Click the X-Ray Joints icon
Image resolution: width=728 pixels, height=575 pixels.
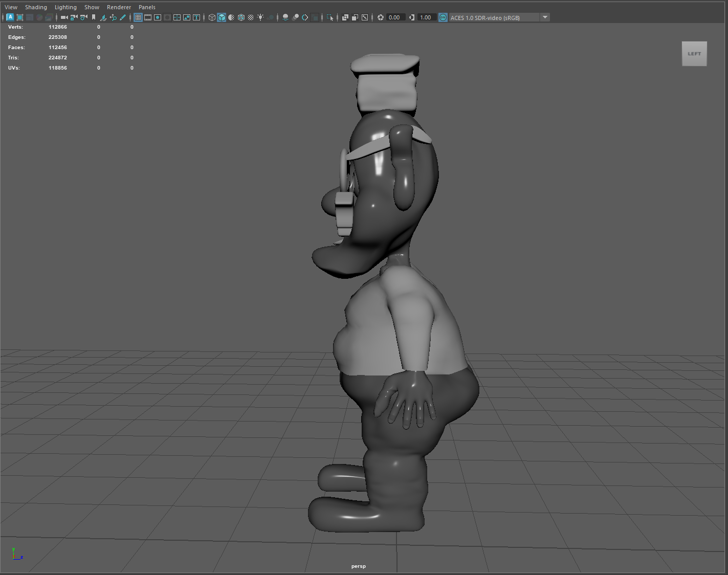(365, 17)
